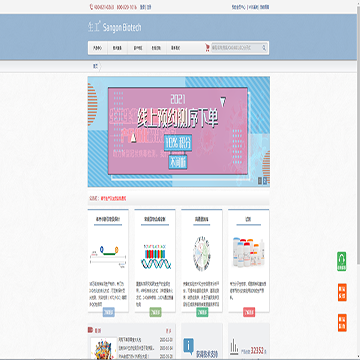Click the leftmost of the three top-right header links
360x360 pixels.
tap(238, 7)
